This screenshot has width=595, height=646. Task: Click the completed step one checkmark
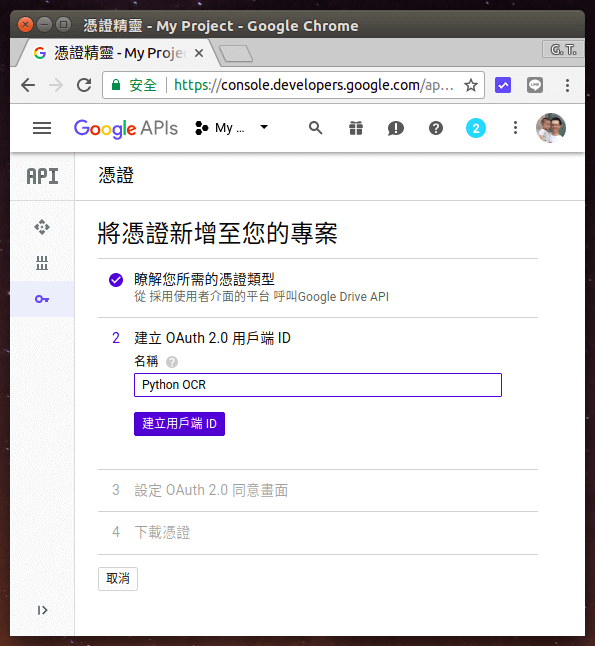coord(116,280)
